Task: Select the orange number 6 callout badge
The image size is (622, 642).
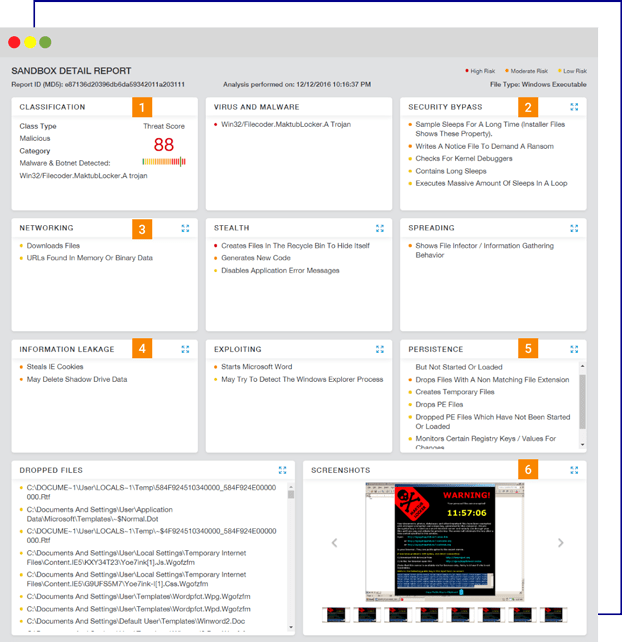Action: coord(529,470)
